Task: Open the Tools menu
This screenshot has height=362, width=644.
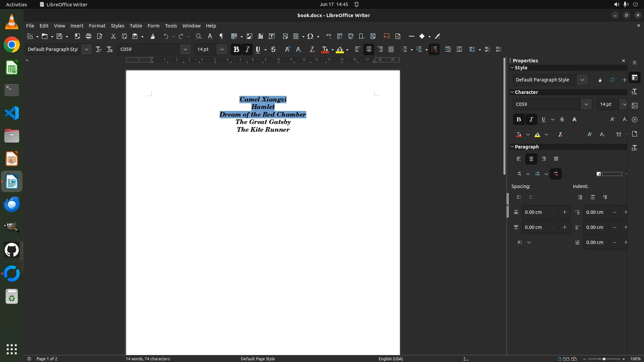Action: (171, 26)
